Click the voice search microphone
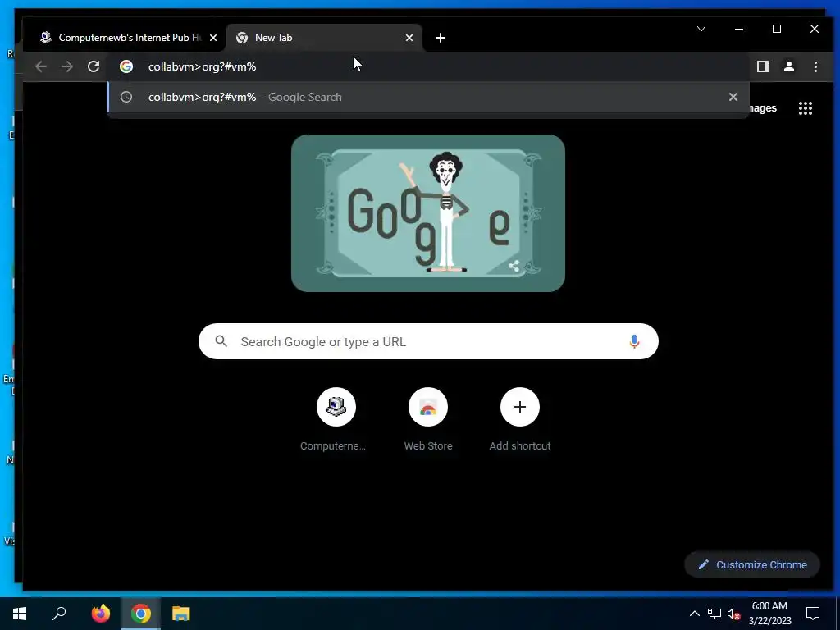Image resolution: width=840 pixels, height=630 pixels. click(x=634, y=341)
